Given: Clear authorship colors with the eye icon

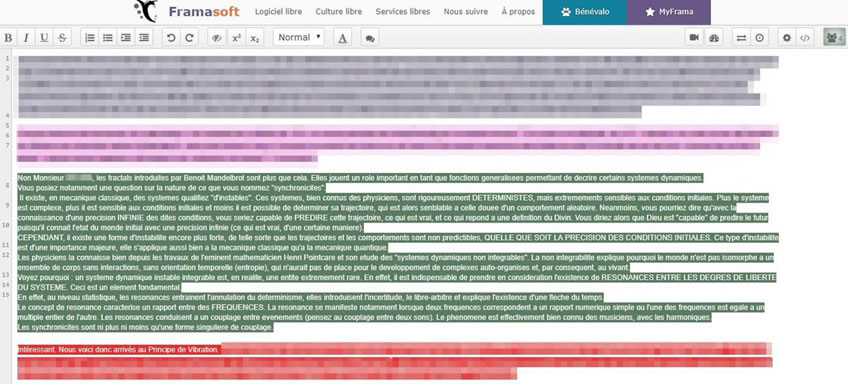Looking at the screenshot, I should pyautogui.click(x=217, y=38).
